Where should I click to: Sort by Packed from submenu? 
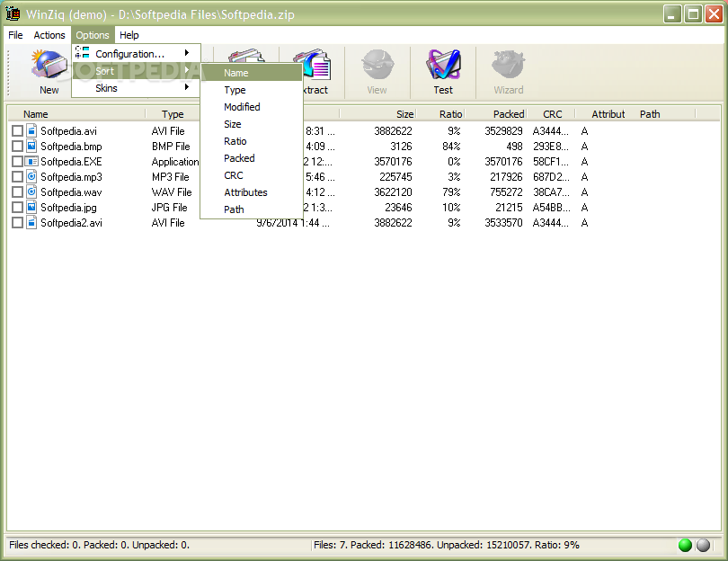coord(252,158)
